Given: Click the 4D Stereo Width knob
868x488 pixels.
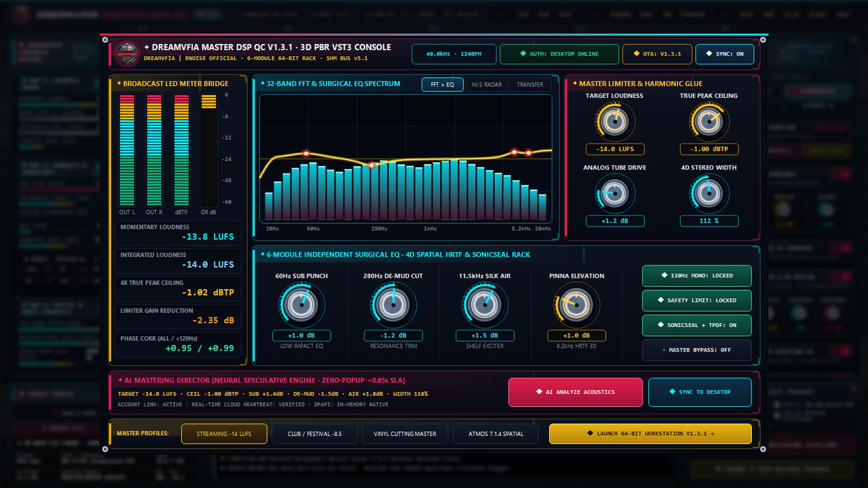Looking at the screenshot, I should (709, 193).
